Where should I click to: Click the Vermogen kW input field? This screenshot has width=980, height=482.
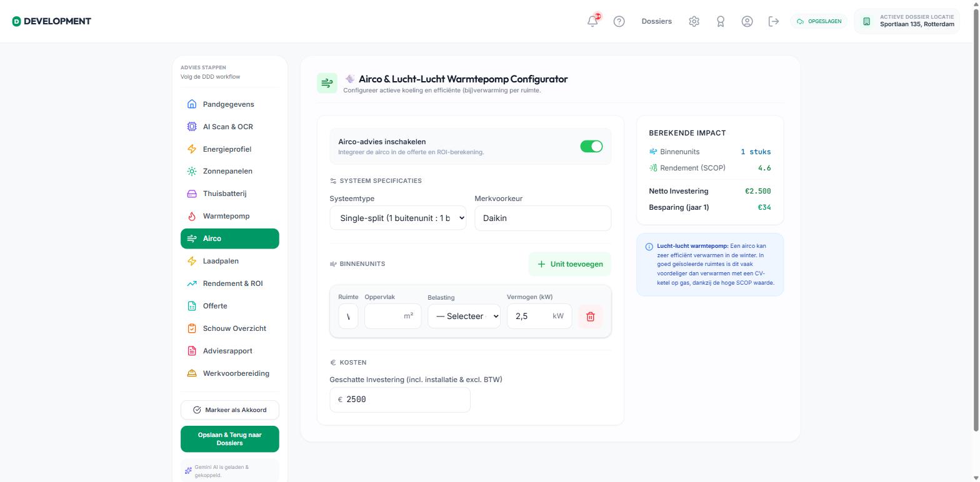pyautogui.click(x=539, y=316)
